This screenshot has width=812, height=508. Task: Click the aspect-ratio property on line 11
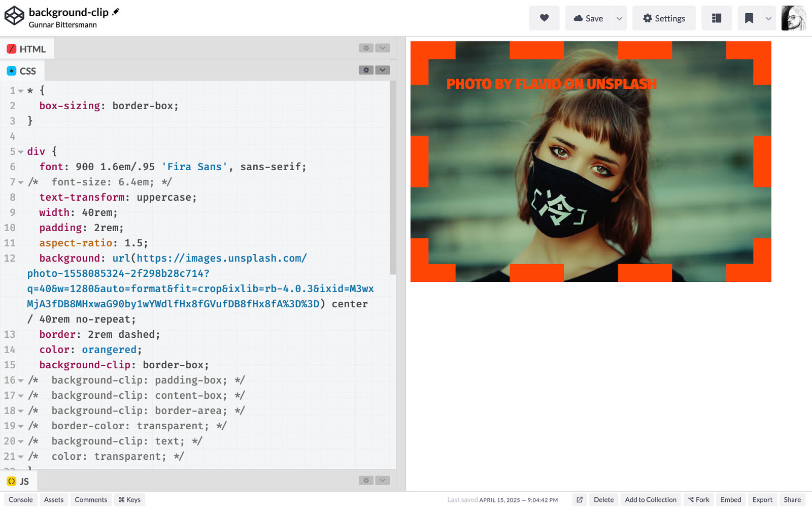(76, 243)
